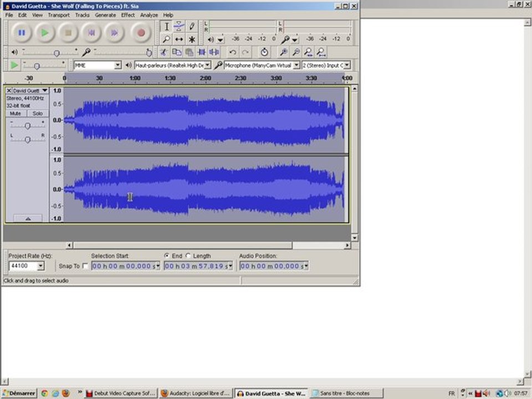Click the 2:00 mark on the timeline ruler
The width and height of the screenshot is (532, 399).
[x=205, y=78]
